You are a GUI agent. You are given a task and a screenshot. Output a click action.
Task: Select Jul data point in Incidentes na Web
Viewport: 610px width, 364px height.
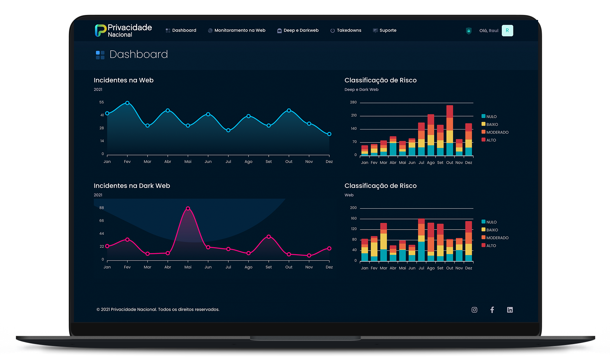(228, 130)
